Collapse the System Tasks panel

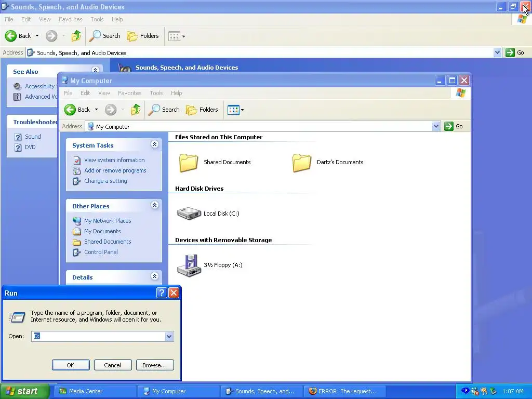point(154,144)
